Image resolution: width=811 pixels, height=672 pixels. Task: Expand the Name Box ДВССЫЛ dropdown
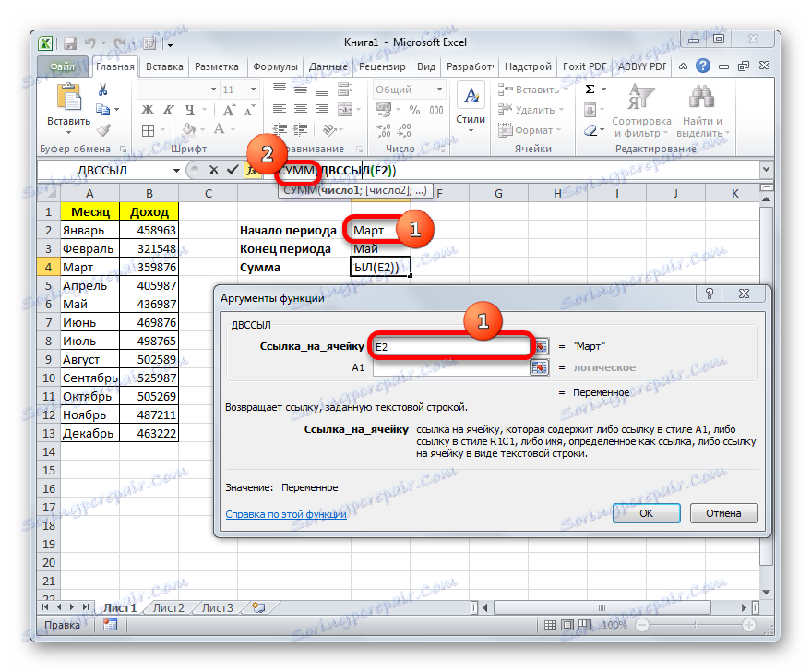[176, 170]
